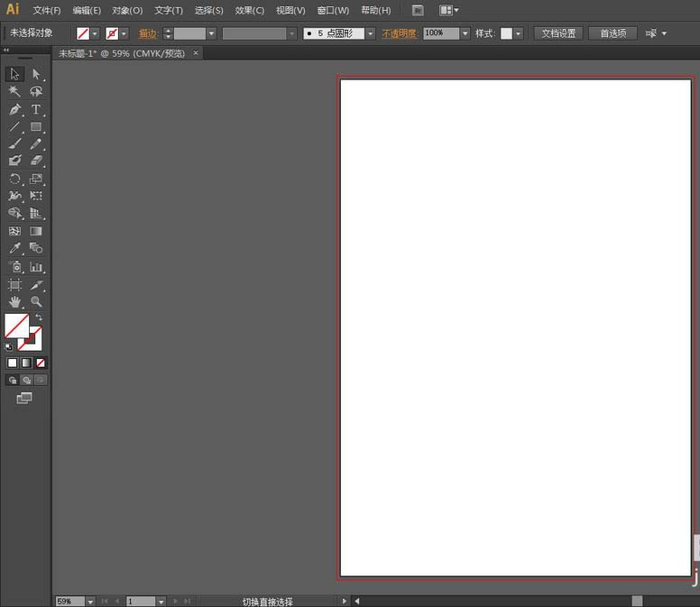Image resolution: width=700 pixels, height=607 pixels.
Task: Select the Paintbrush tool
Action: (14, 143)
